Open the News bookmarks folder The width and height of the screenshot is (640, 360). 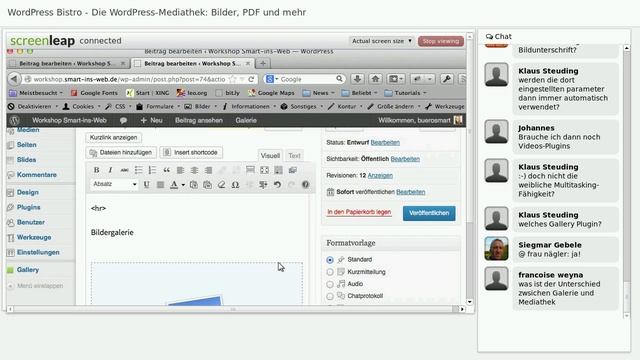pyautogui.click(x=318, y=93)
